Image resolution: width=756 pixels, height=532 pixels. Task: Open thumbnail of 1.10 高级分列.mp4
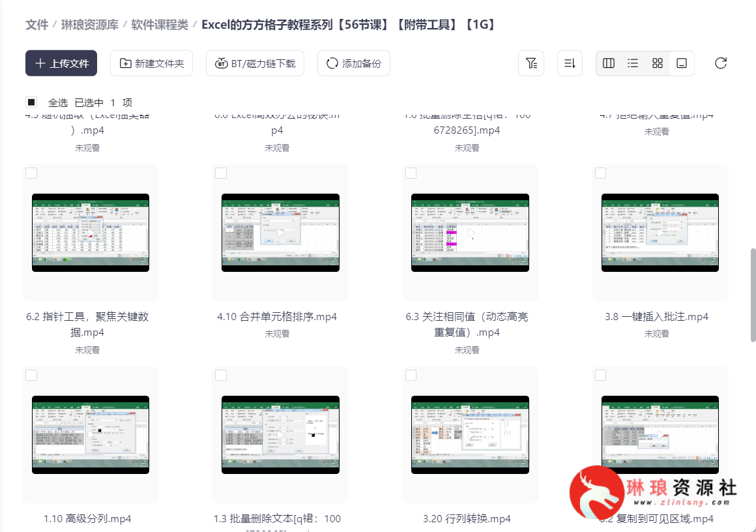point(91,435)
